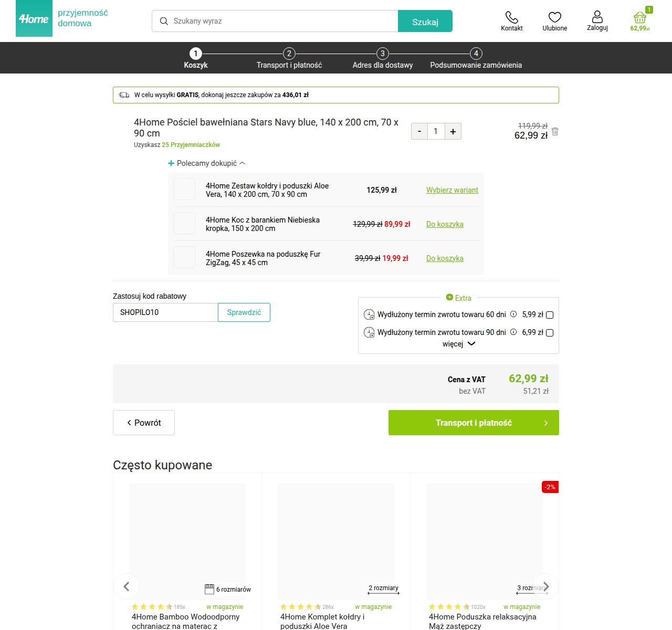This screenshot has height=630, width=672.
Task: Open Komplet kołdry Aloe Vera product image
Action: 336,542
